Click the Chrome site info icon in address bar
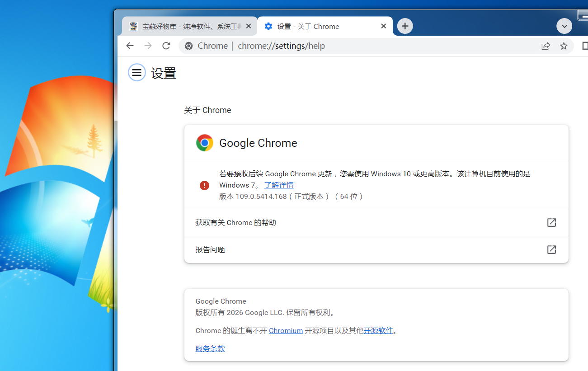588x371 pixels. 188,46
